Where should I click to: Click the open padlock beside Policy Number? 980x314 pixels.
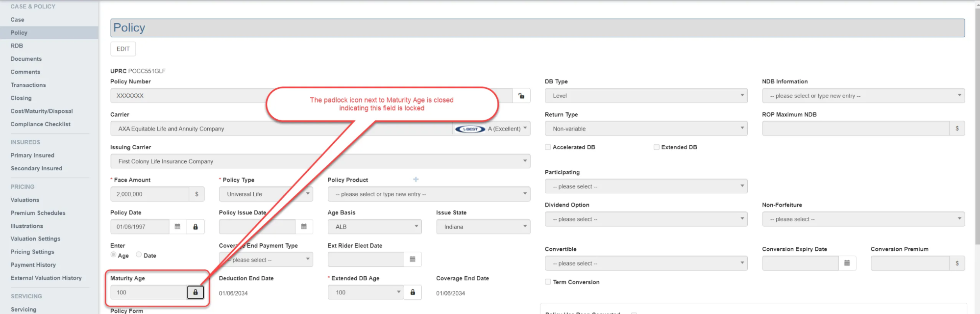click(x=521, y=96)
